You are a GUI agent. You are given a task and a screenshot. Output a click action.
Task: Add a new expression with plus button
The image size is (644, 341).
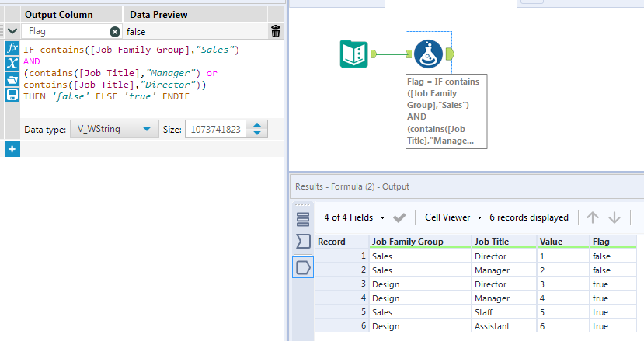pos(12,149)
